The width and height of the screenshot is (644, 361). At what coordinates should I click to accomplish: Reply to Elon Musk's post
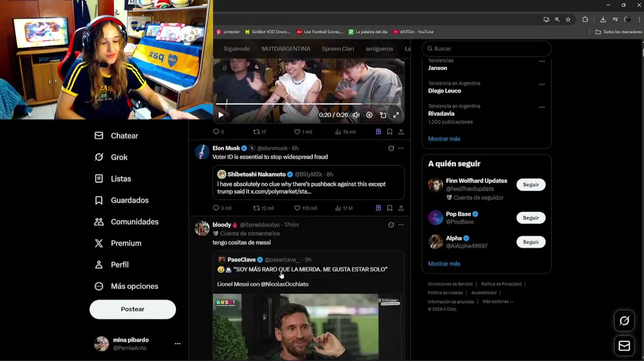click(x=222, y=208)
